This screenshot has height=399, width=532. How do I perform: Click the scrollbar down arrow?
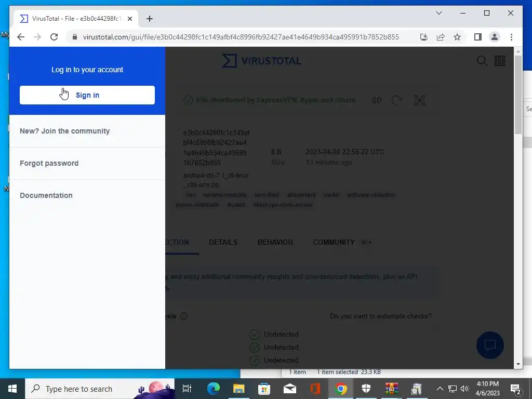(x=518, y=364)
